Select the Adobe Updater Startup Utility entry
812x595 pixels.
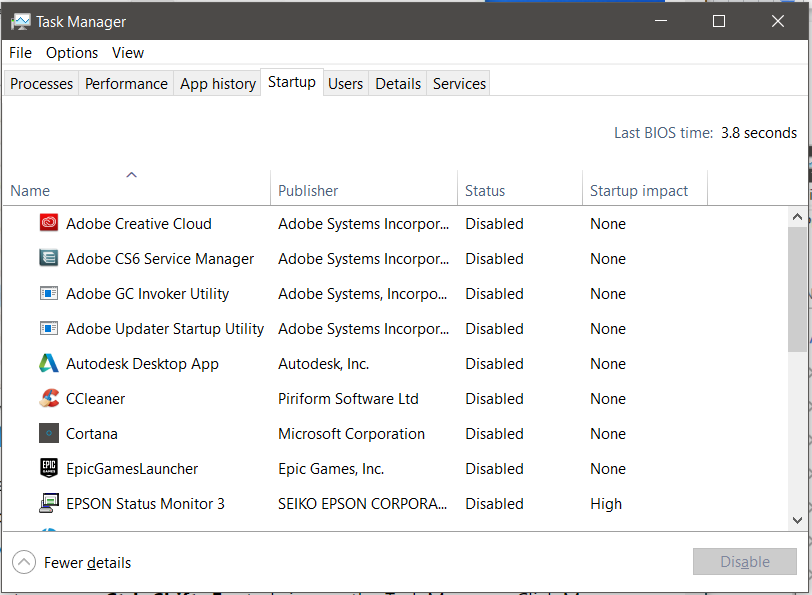point(165,329)
